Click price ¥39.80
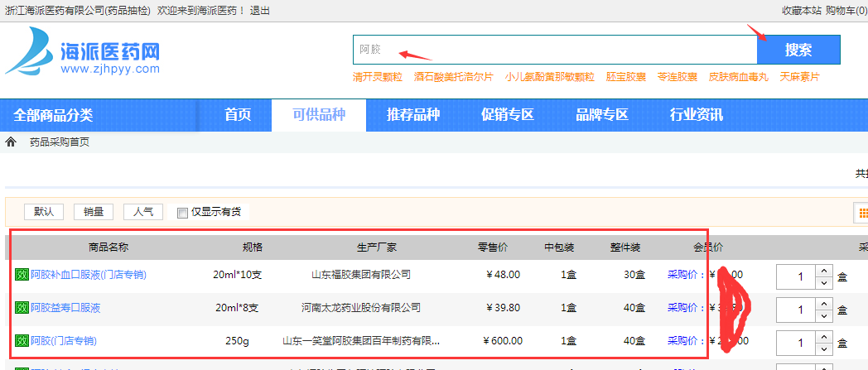The width and height of the screenshot is (868, 370). [x=504, y=307]
